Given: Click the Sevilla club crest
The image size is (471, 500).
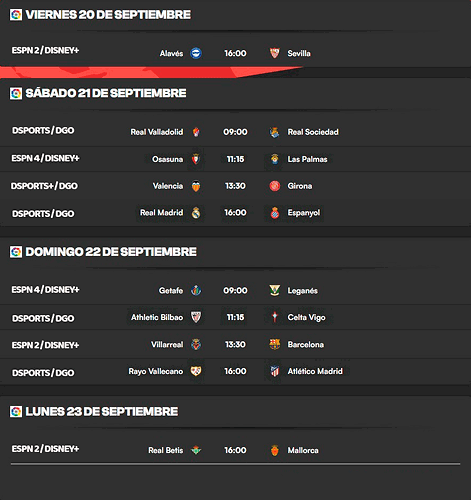Looking at the screenshot, I should [x=274, y=53].
